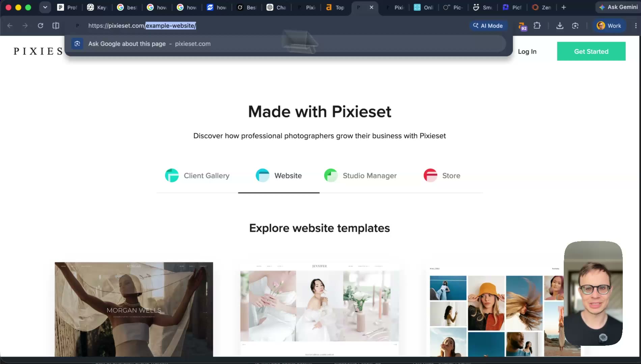Go forward to the next page
This screenshot has height=364, width=641.
25,26
